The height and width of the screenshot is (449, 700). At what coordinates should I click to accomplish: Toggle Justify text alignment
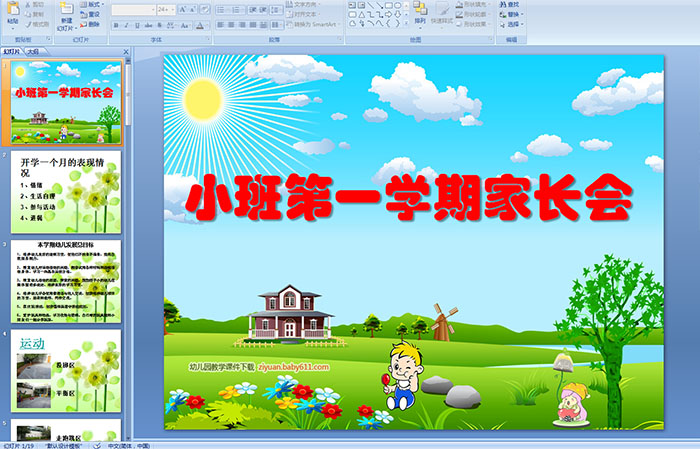(x=253, y=25)
